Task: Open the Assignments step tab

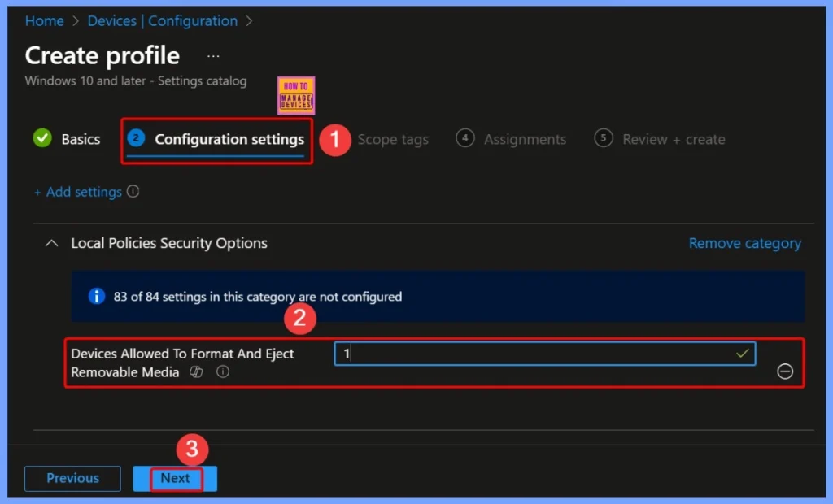Action: tap(524, 139)
